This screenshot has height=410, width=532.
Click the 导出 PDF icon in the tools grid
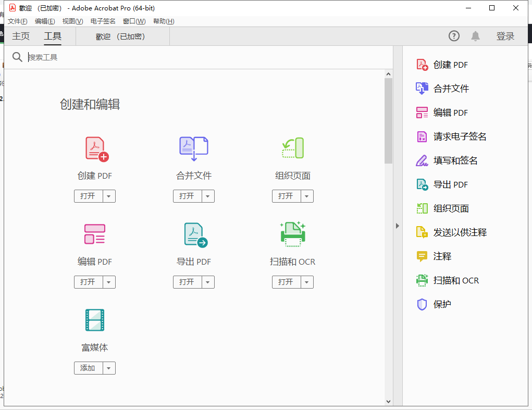(196, 234)
